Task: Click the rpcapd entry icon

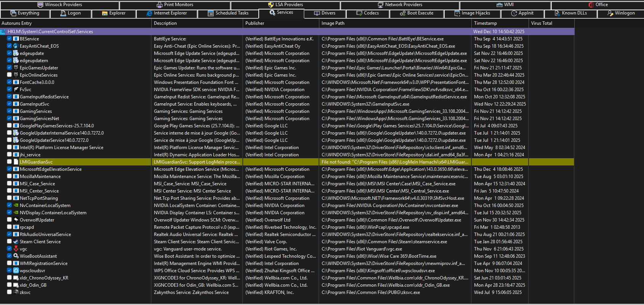Action: click(x=16, y=227)
